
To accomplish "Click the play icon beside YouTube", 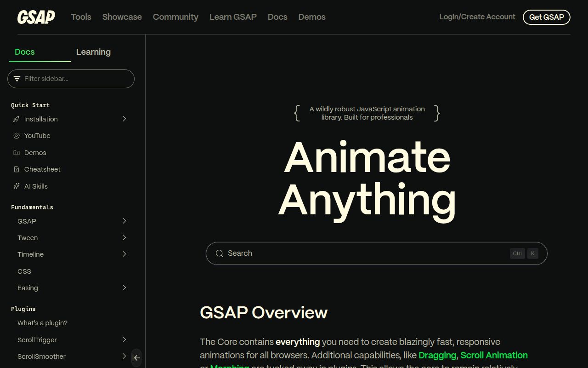I will (x=16, y=136).
